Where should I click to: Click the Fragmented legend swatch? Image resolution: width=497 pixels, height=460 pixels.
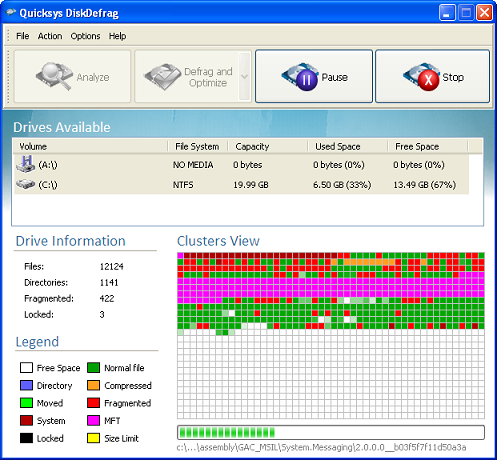tap(93, 403)
